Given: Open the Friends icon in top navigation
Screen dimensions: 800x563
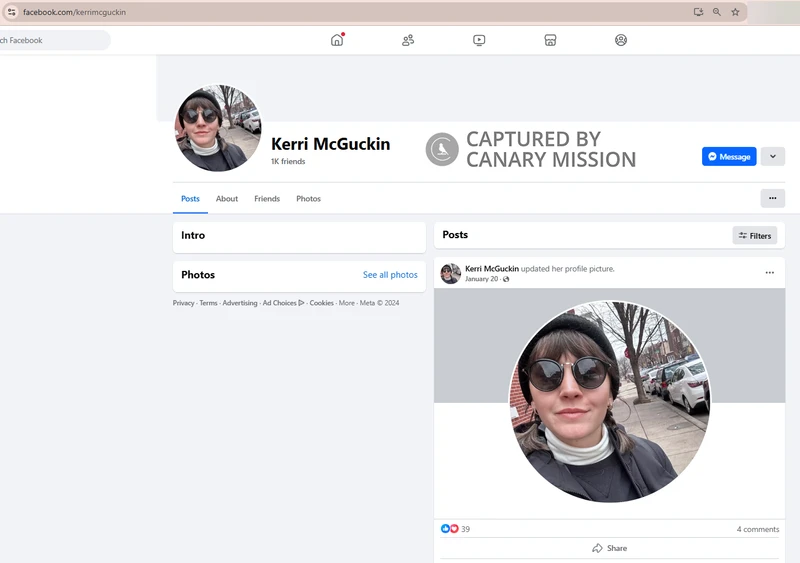Looking at the screenshot, I should pos(408,40).
